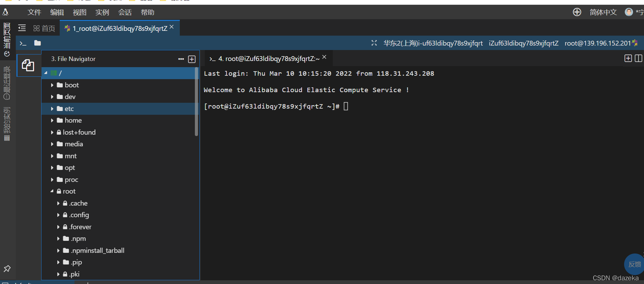The height and width of the screenshot is (284, 644).
Task: Open the user avatar profile
Action: click(x=629, y=12)
